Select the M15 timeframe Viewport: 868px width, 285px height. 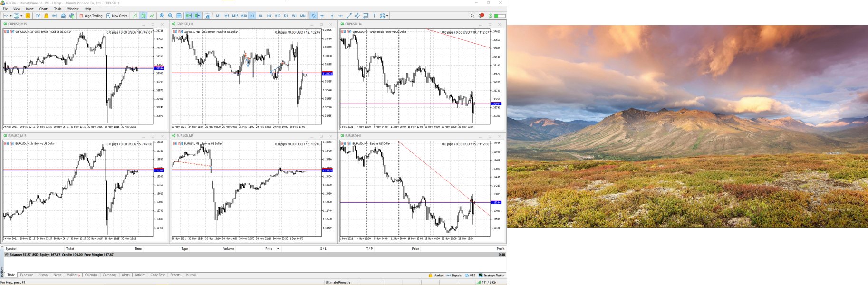click(x=235, y=16)
